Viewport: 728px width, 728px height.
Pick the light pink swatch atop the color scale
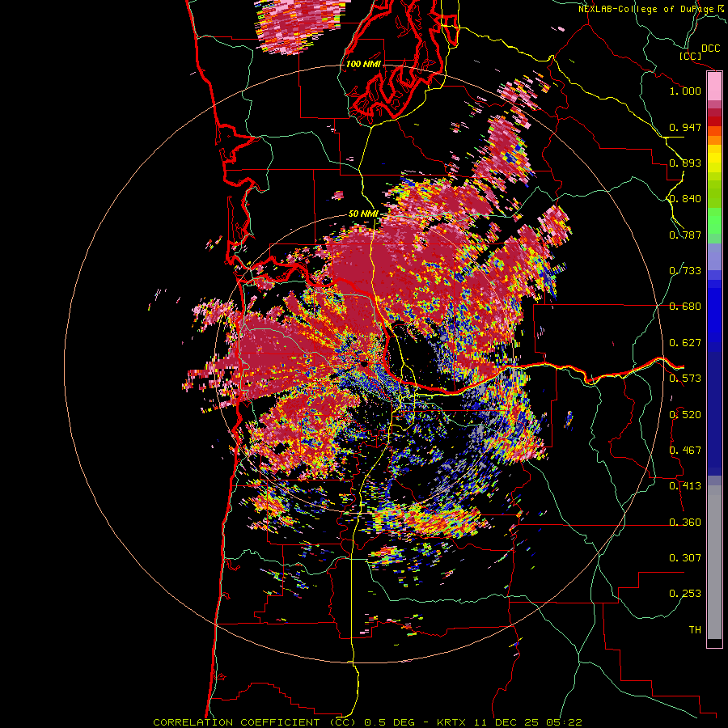coord(714,86)
